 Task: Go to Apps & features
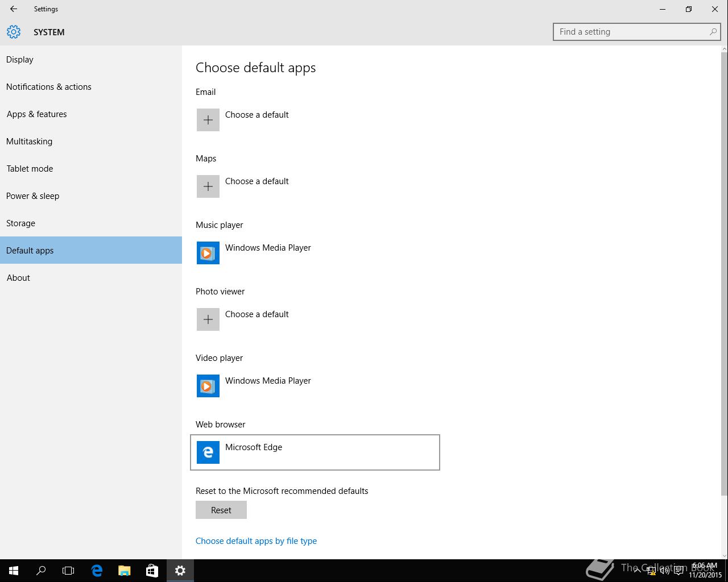[91, 114]
